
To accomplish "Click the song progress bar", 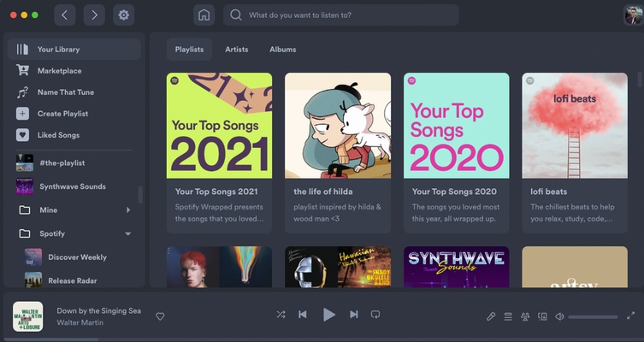I will pos(322,339).
